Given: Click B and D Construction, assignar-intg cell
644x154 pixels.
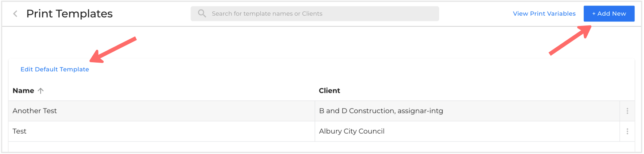Looking at the screenshot, I should (381, 111).
